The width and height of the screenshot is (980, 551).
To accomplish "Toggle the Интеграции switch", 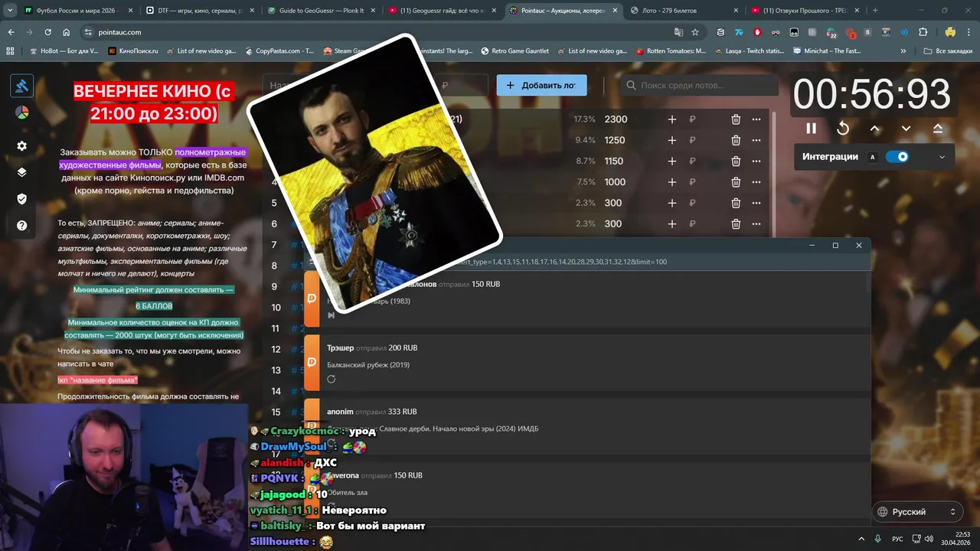I will pos(897,157).
